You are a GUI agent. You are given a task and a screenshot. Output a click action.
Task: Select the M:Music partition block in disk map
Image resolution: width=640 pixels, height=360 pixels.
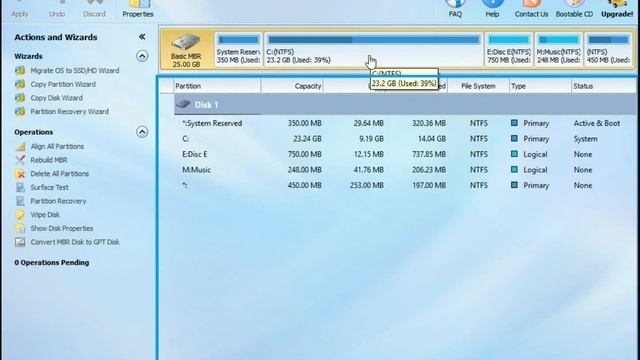(x=558, y=50)
